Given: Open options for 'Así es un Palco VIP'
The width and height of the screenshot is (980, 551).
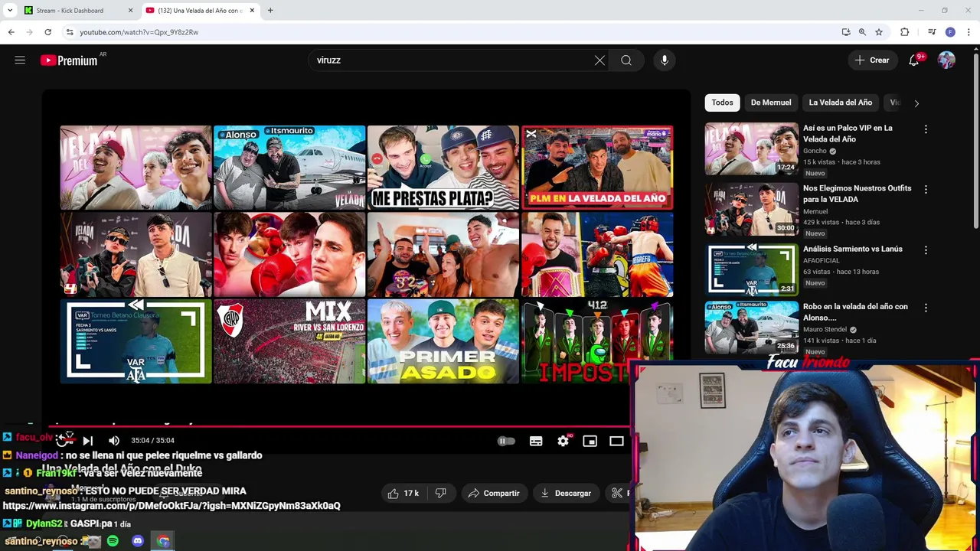Looking at the screenshot, I should pos(926,129).
